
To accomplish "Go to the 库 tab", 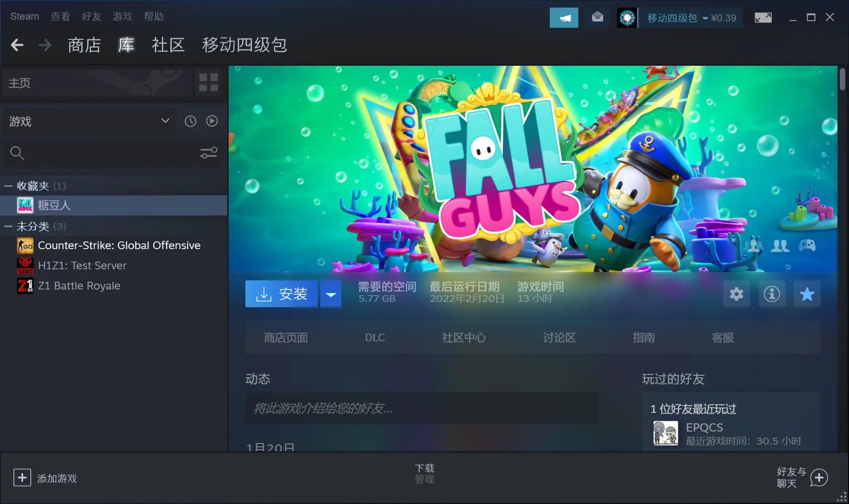I will tap(126, 45).
